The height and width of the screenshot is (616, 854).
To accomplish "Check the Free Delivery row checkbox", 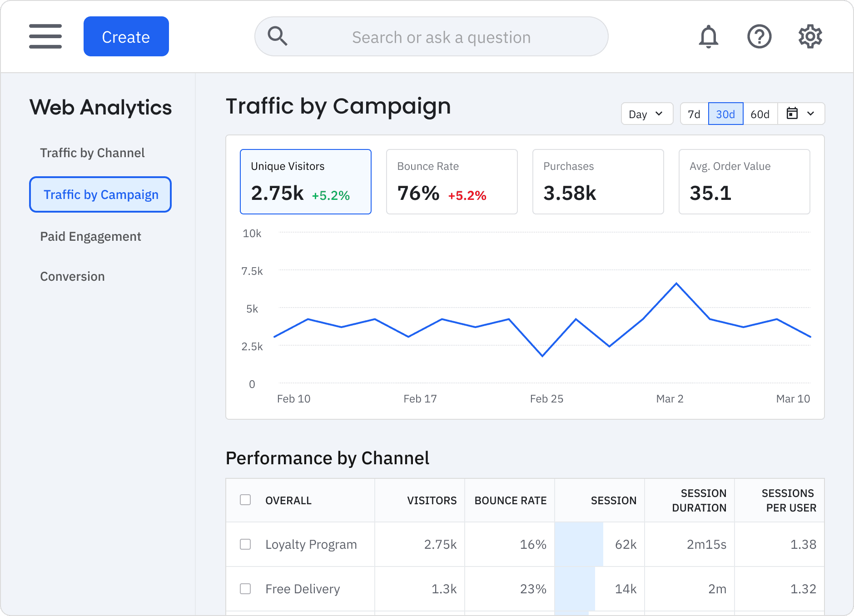I will 245,589.
